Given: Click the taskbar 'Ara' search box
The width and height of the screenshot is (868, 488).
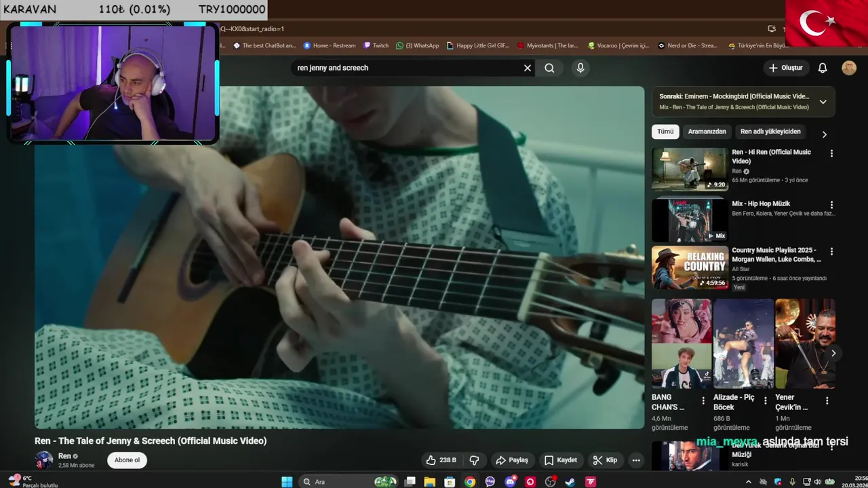Looking at the screenshot, I should (347, 482).
